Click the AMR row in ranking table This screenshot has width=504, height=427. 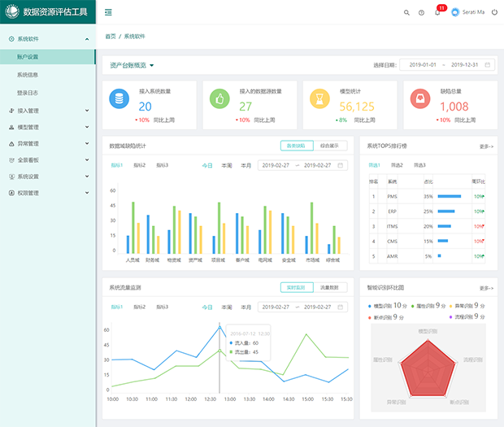[427, 256]
